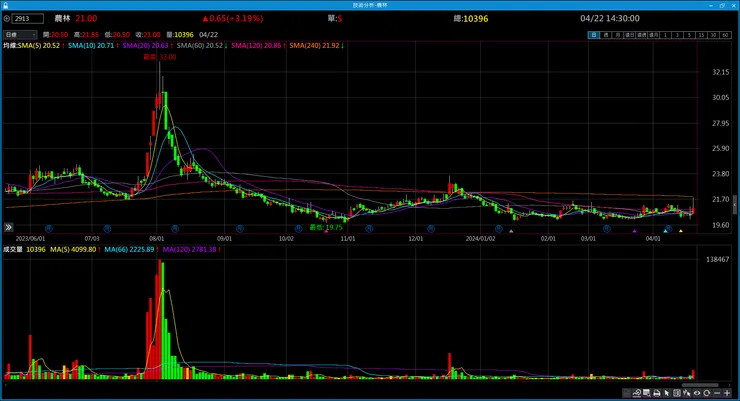740x401 pixels.
Task: Click the stock code field showing 2913
Action: pyautogui.click(x=27, y=18)
